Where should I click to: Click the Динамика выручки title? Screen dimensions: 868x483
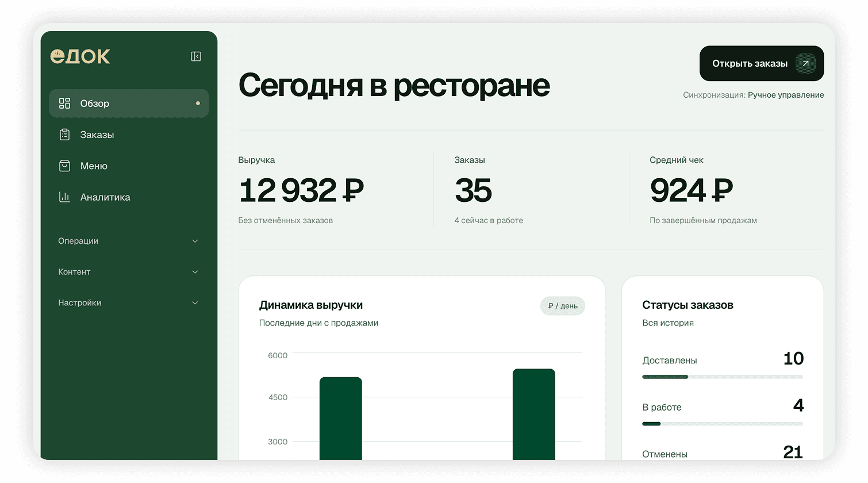(311, 305)
